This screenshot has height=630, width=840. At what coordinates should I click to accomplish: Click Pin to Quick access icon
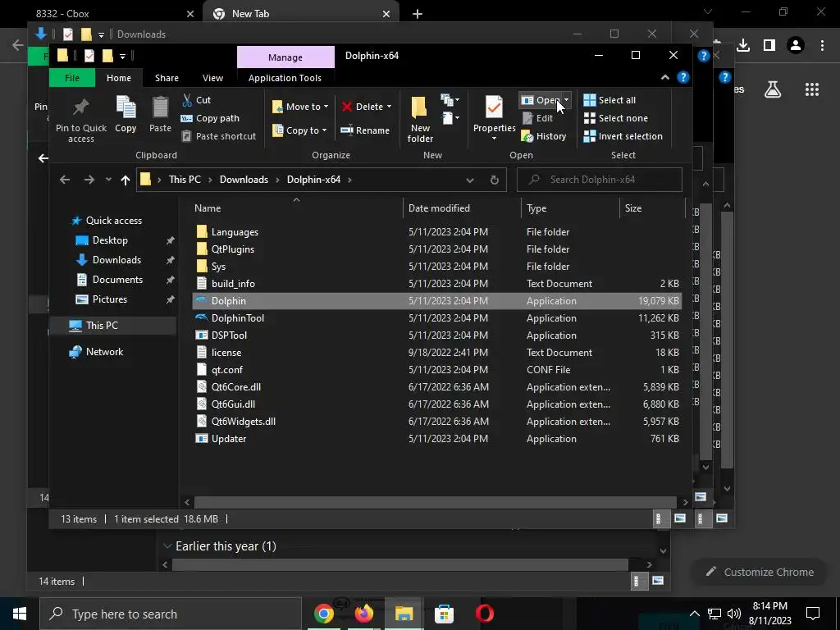[x=81, y=107]
